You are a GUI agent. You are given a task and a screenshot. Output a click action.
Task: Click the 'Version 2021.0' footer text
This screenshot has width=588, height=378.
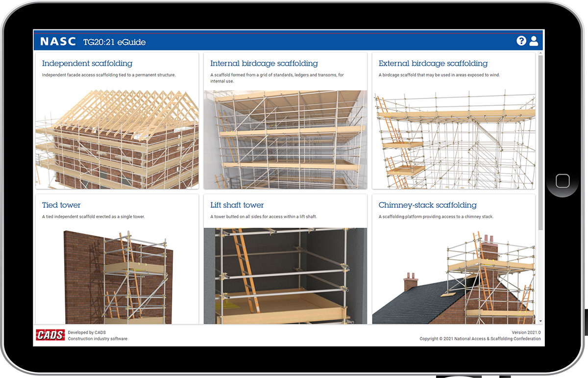tap(526, 332)
